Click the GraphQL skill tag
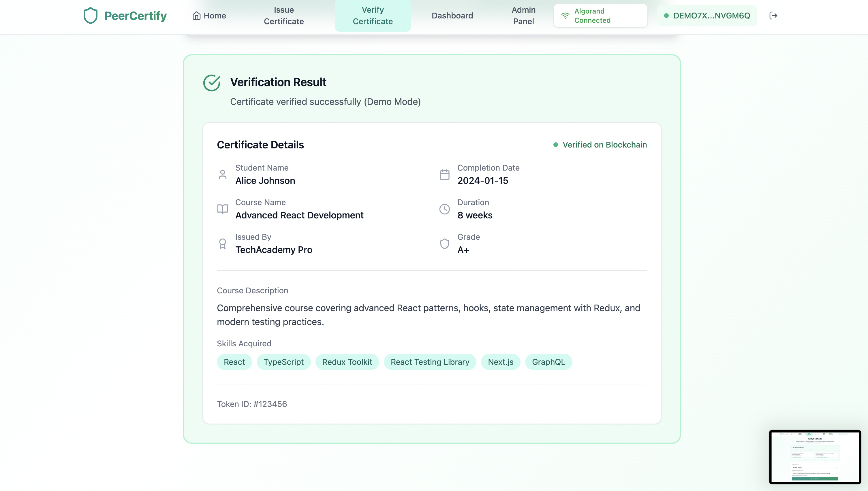The width and height of the screenshot is (868, 491). [548, 362]
